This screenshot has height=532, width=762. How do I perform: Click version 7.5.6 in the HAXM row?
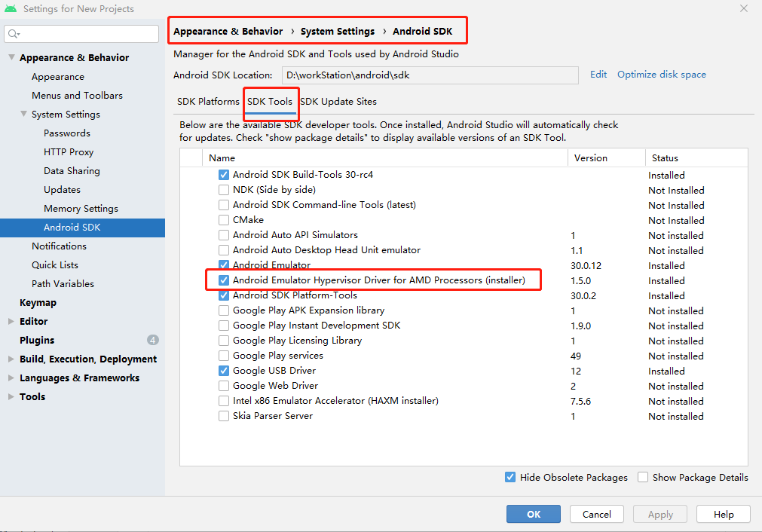pos(581,402)
